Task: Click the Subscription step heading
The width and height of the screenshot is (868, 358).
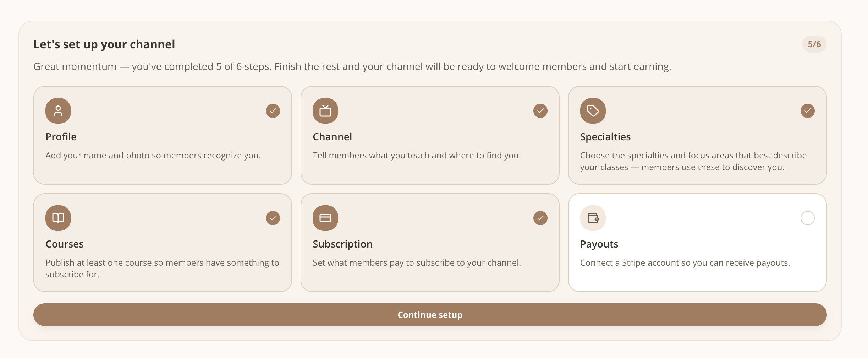Action: coord(342,244)
